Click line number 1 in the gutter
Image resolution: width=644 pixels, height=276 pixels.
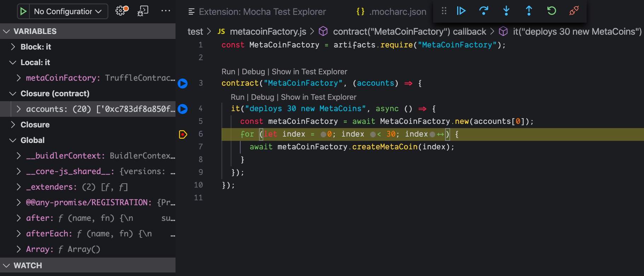pos(201,45)
